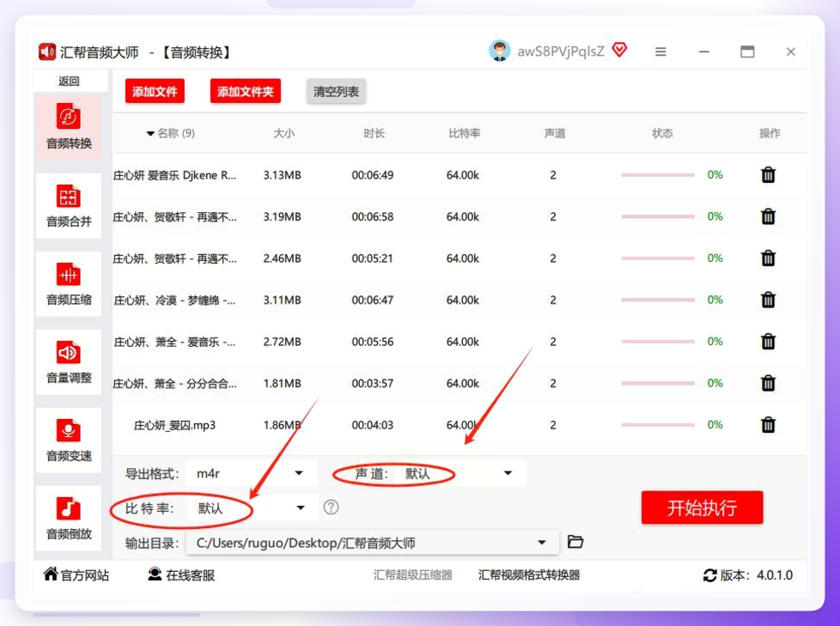The height and width of the screenshot is (626, 840).
Task: Click the username awS8PVjPqlsZ
Action: [x=560, y=52]
